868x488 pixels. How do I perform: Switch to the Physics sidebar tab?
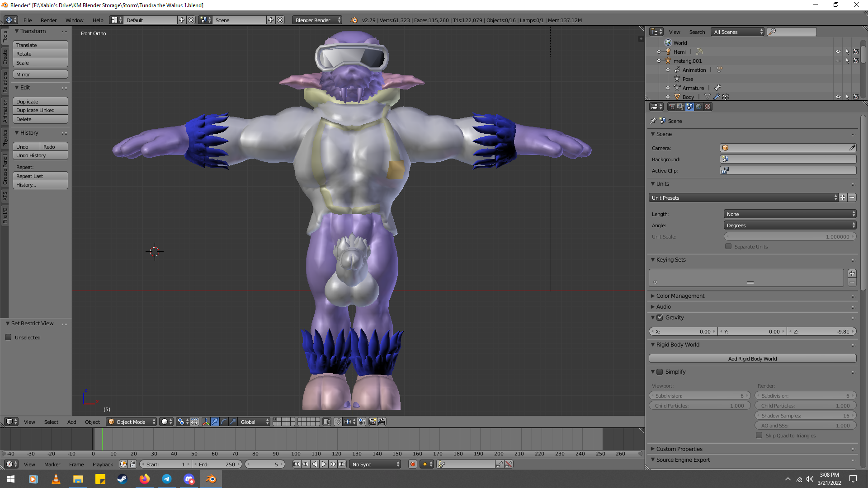point(5,138)
